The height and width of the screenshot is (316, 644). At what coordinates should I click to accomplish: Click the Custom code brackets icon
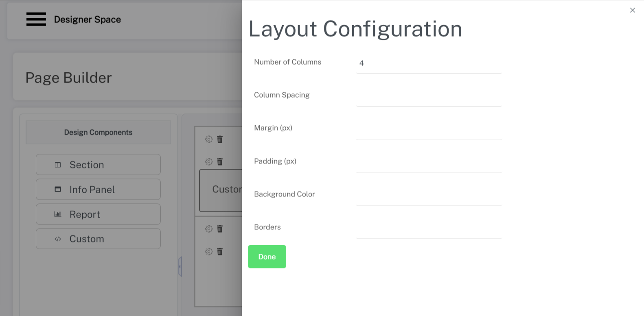point(58,239)
